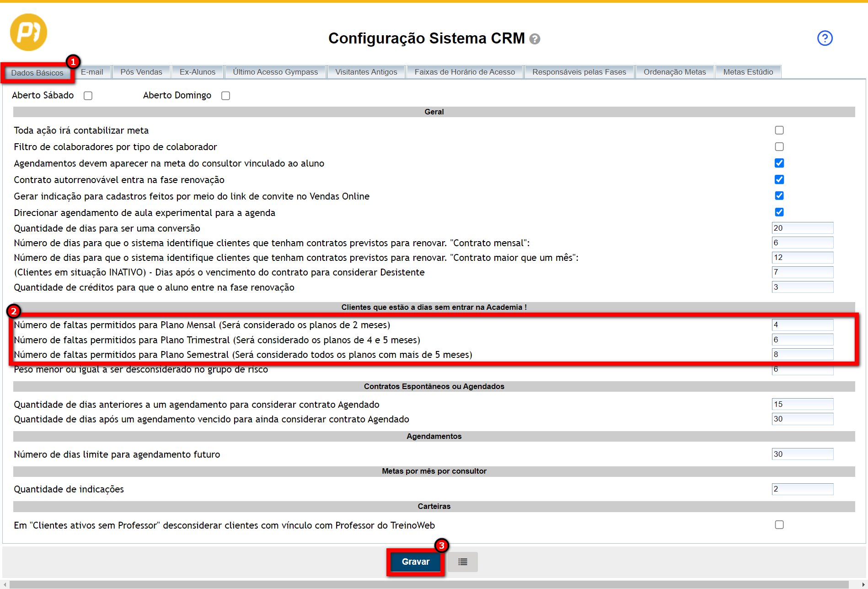This screenshot has height=589, width=868.
Task: Enable Filtro de colaboradores por tipo checkbox
Action: pyautogui.click(x=779, y=147)
